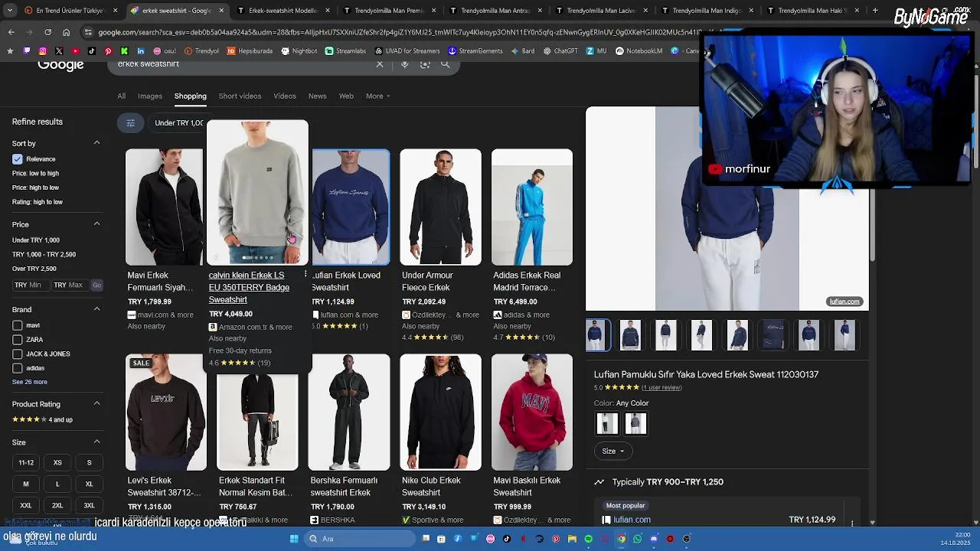
Task: Click the price range Go button
Action: point(96,285)
